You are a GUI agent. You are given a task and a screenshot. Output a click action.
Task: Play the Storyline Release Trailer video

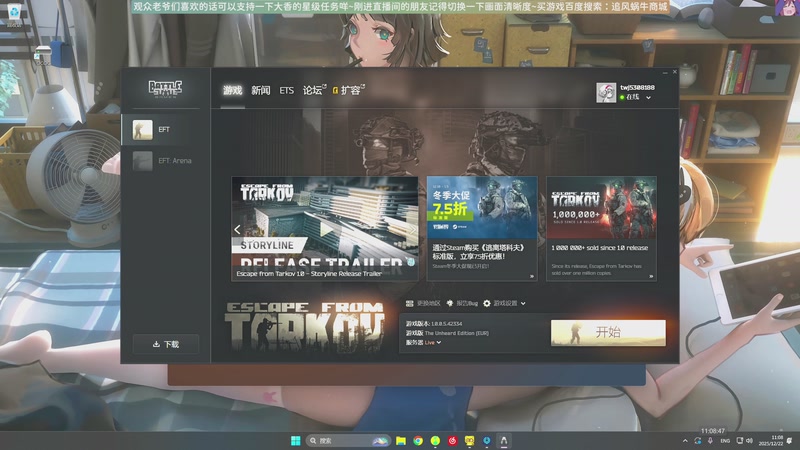point(326,230)
